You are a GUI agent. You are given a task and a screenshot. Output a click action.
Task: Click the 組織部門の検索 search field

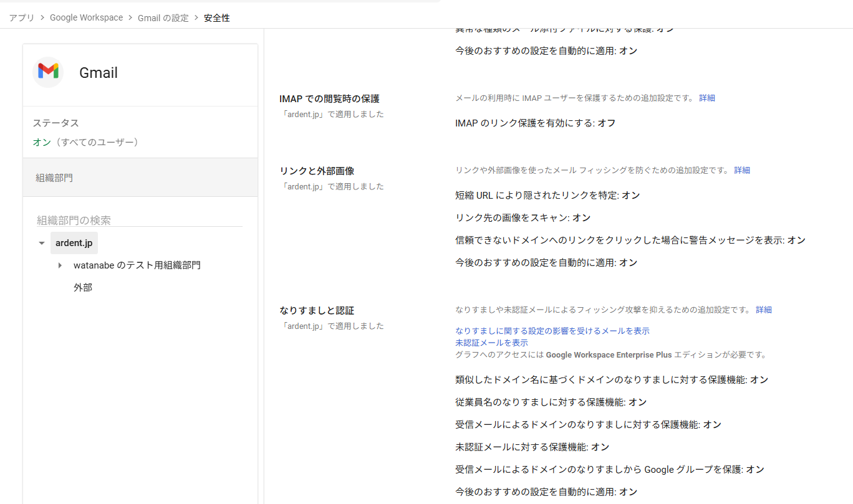click(x=139, y=220)
